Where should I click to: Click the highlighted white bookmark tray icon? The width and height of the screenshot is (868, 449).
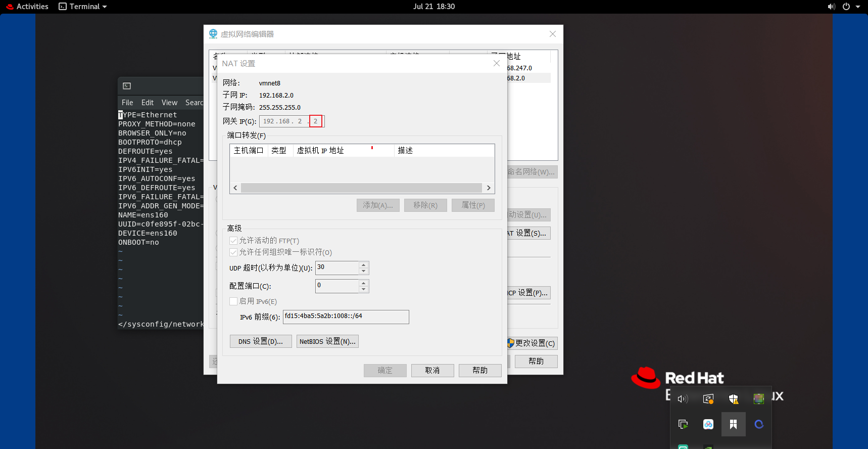[x=733, y=424]
